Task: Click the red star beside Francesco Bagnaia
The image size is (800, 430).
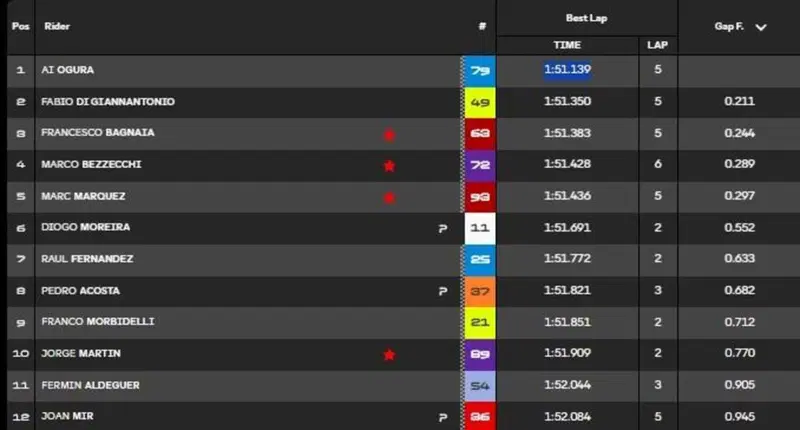Action: (389, 135)
